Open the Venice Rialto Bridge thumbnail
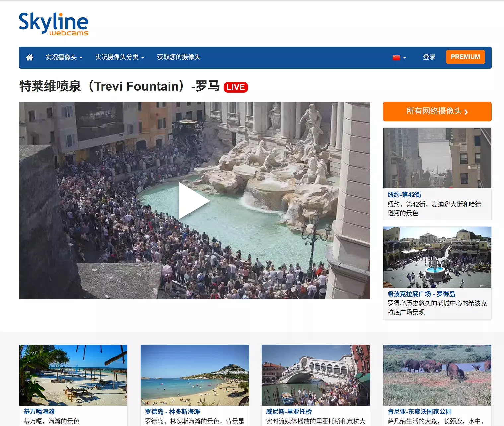 click(316, 375)
